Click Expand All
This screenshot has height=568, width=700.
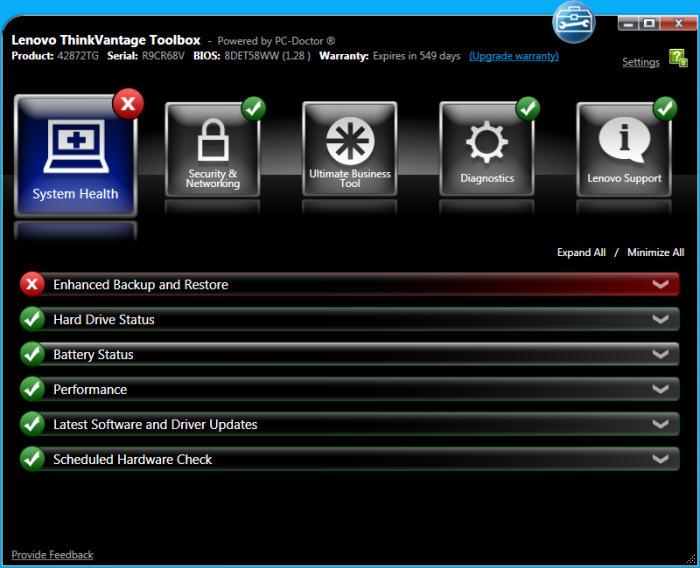coord(581,253)
